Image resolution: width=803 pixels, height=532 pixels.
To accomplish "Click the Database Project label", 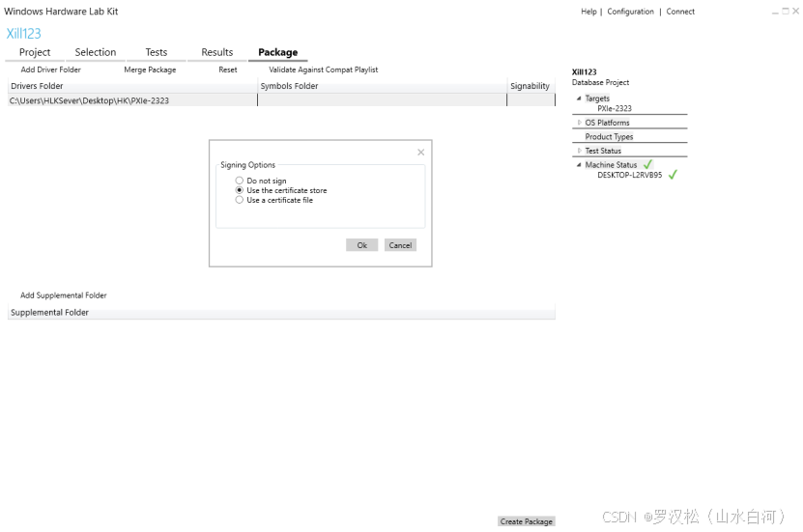I will tap(600, 82).
